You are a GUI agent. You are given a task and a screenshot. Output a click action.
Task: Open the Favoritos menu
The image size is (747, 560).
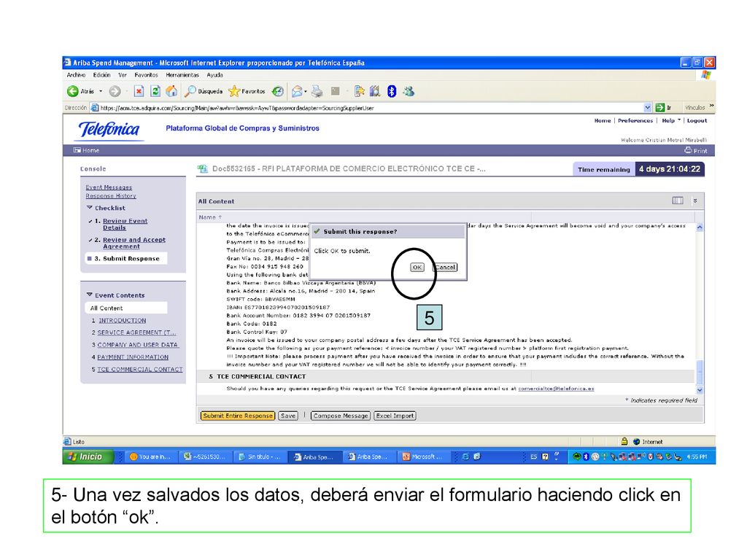(x=146, y=75)
